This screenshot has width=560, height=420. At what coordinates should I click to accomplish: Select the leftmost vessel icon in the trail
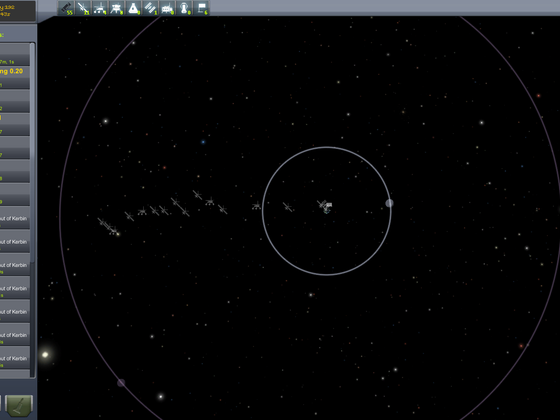click(x=102, y=222)
